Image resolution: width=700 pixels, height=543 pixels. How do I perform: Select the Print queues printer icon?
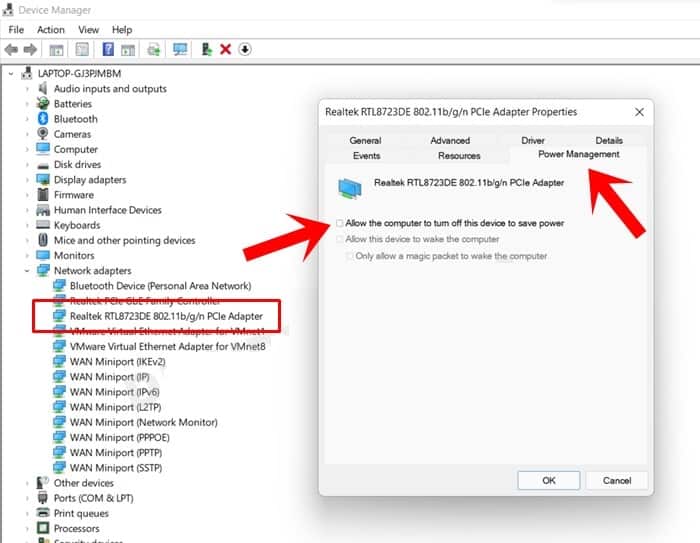(43, 513)
